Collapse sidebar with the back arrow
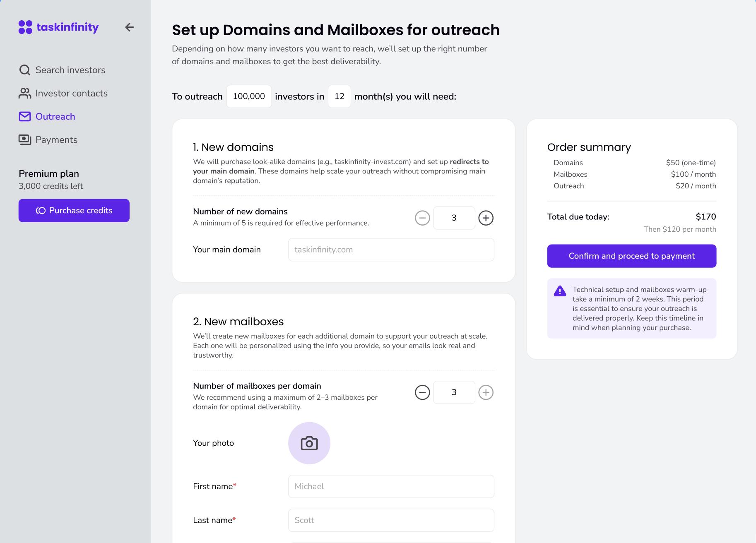 tap(130, 27)
